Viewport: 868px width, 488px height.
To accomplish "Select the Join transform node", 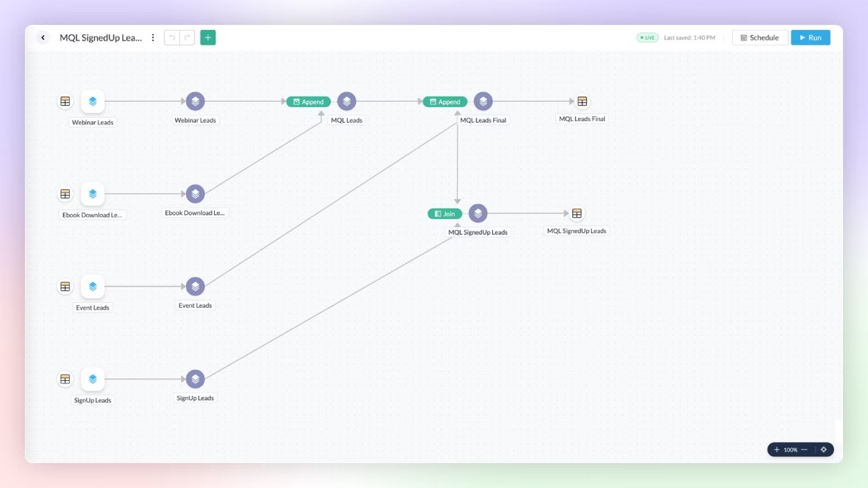I will coord(445,214).
